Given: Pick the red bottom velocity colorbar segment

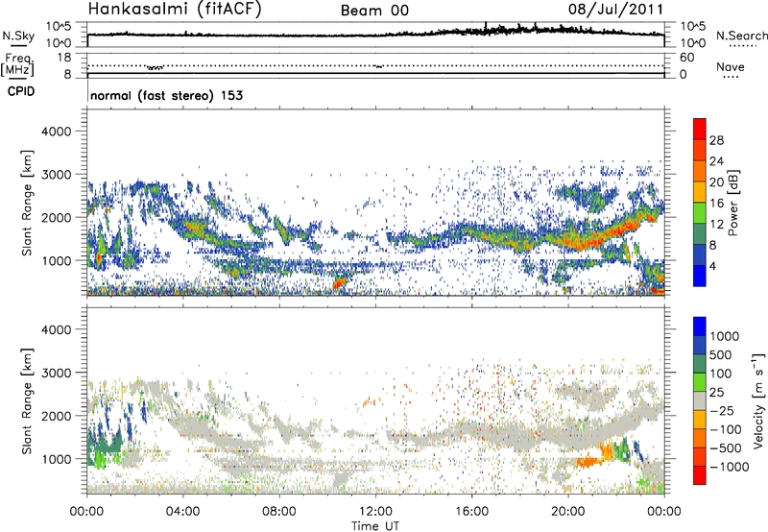Looking at the screenshot, I should tap(700, 475).
